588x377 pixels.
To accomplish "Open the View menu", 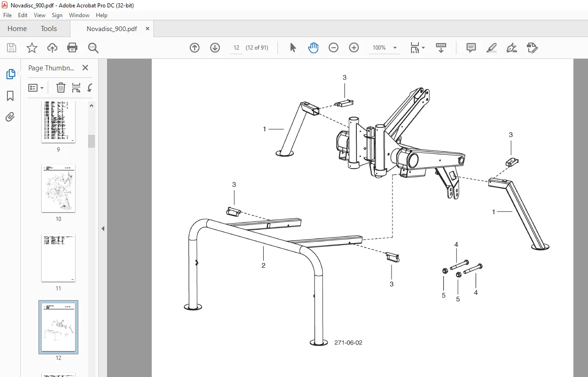I will pyautogui.click(x=39, y=15).
